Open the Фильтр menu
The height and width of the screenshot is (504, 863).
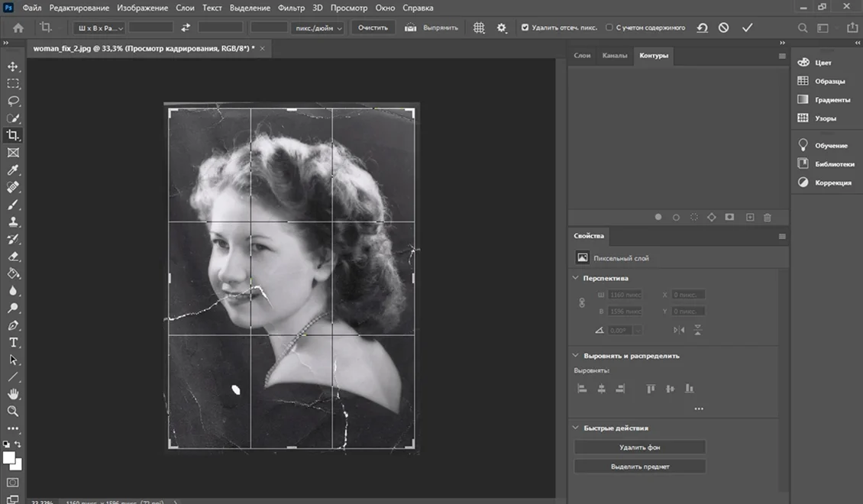click(x=293, y=8)
